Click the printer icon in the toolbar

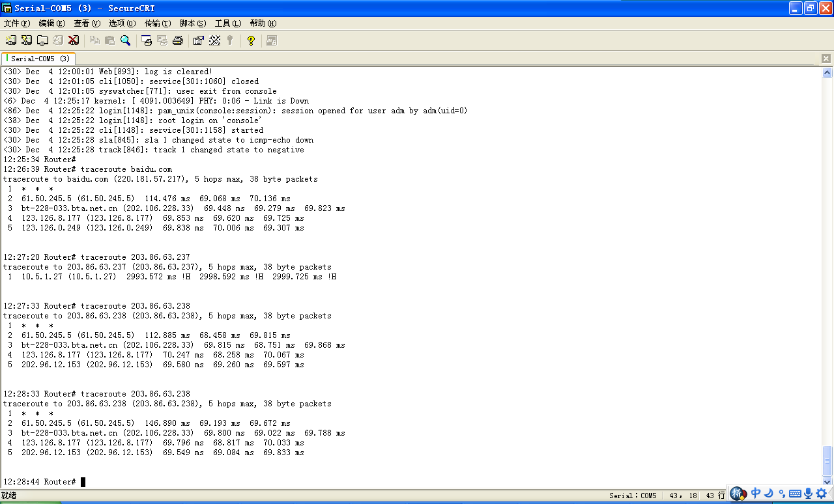tap(178, 40)
